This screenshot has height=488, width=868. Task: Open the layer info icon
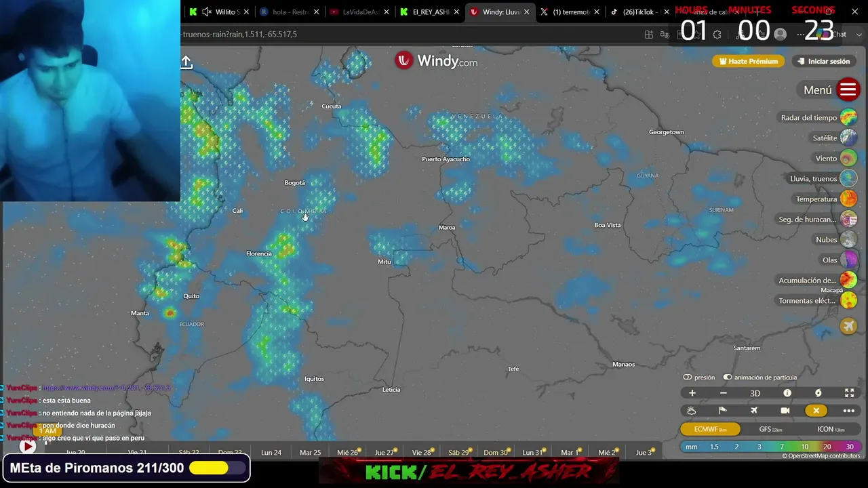coord(787,393)
